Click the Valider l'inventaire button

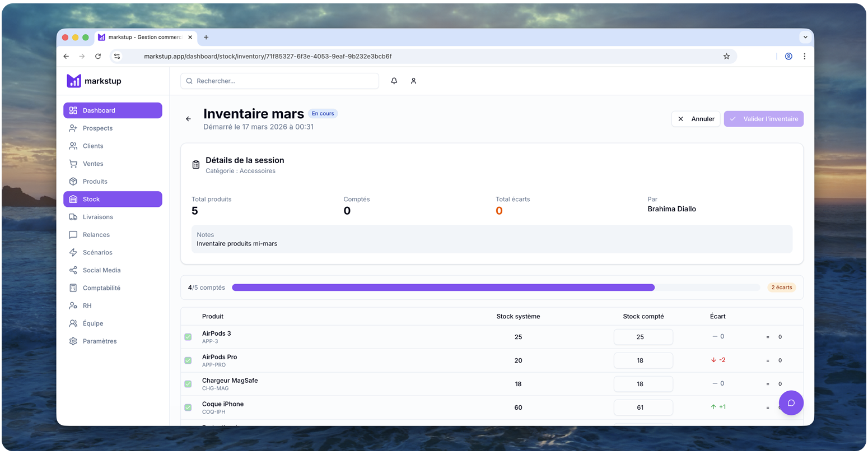point(763,118)
